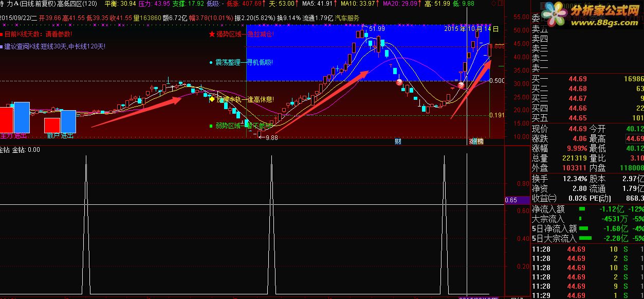Screen dimensions: 644x299
Task: Select the 买一 bid row
Action: pos(587,79)
